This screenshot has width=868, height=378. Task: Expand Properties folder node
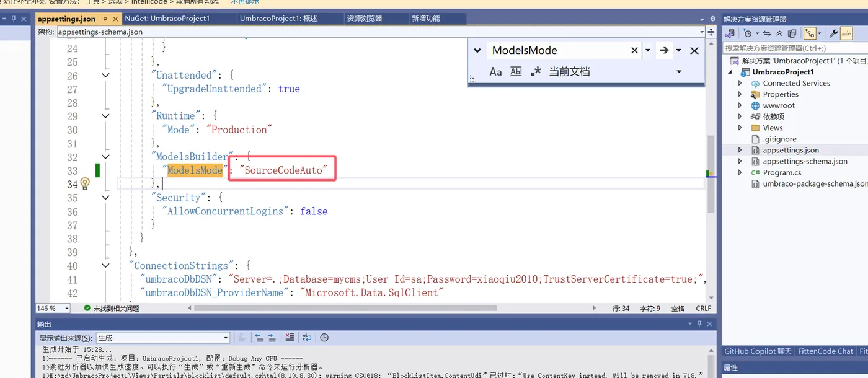click(740, 94)
